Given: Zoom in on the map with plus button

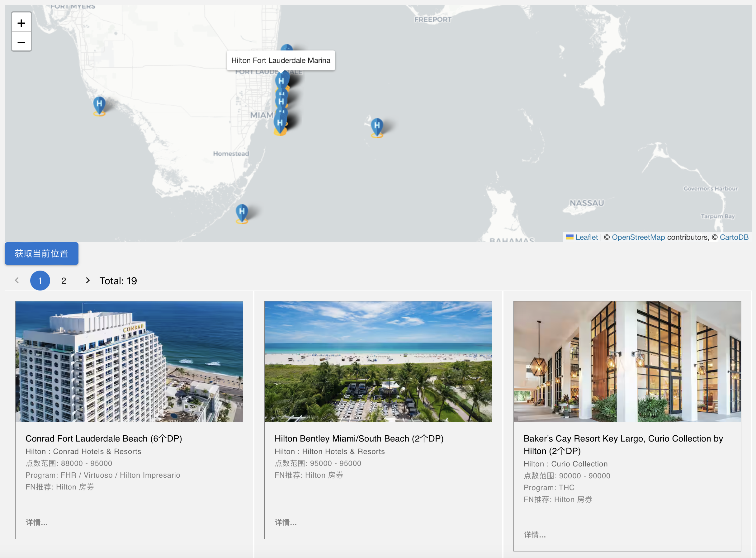Looking at the screenshot, I should point(21,23).
